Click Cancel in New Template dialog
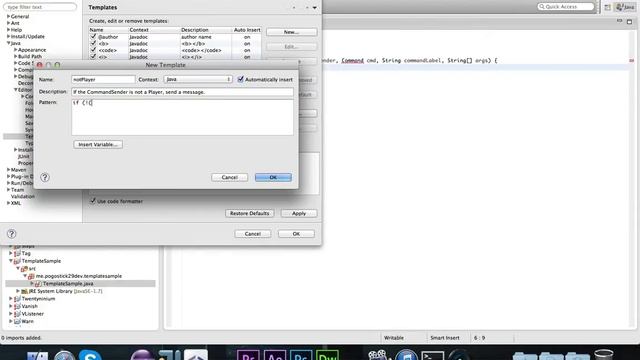 (x=229, y=177)
